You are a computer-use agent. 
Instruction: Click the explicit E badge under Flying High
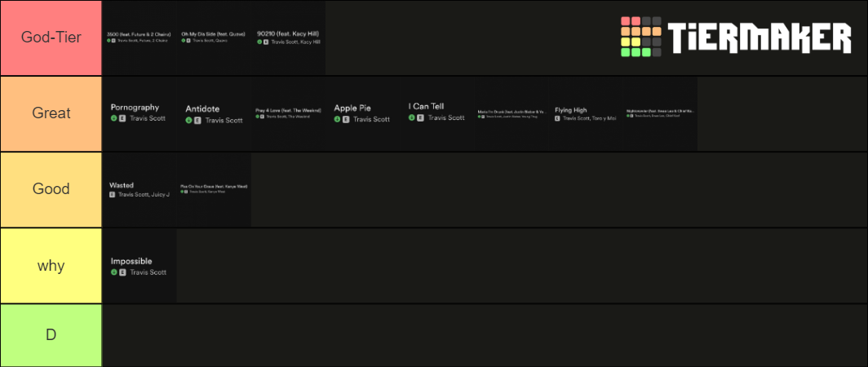coord(557,118)
